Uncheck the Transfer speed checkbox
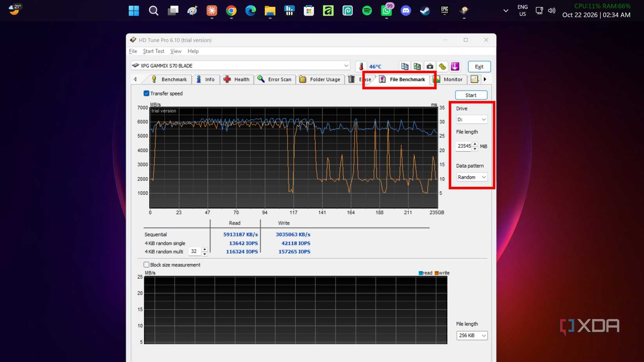Viewport: 644px width, 362px height. 146,93
